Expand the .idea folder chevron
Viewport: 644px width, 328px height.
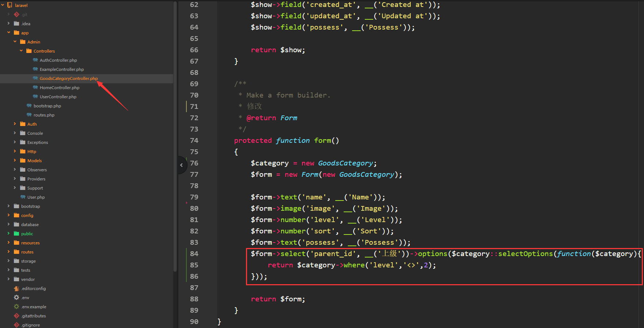(x=8, y=23)
